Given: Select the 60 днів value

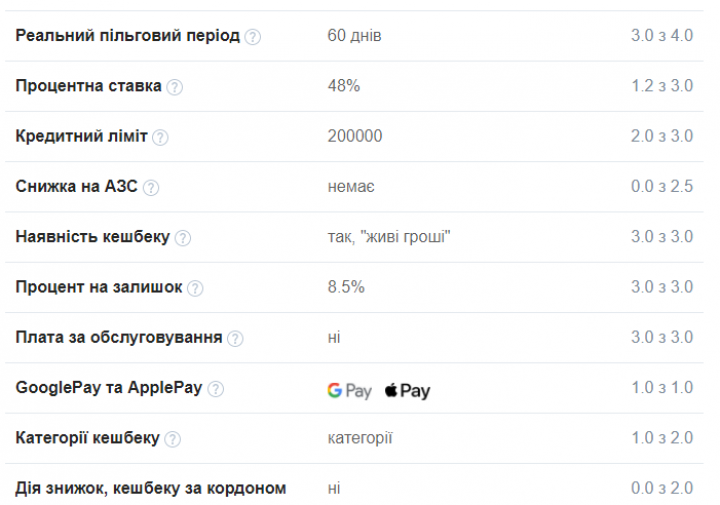Looking at the screenshot, I should (x=354, y=36).
